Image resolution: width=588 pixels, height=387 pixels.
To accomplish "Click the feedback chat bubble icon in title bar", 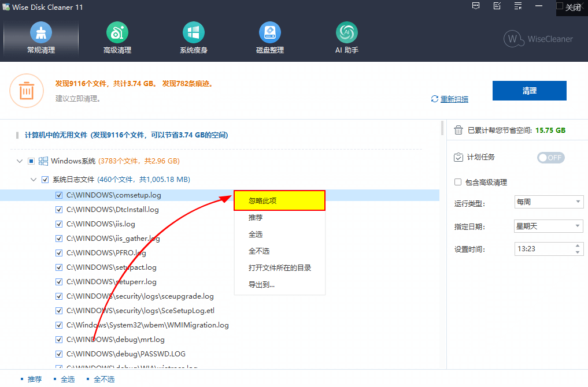I will pyautogui.click(x=476, y=6).
